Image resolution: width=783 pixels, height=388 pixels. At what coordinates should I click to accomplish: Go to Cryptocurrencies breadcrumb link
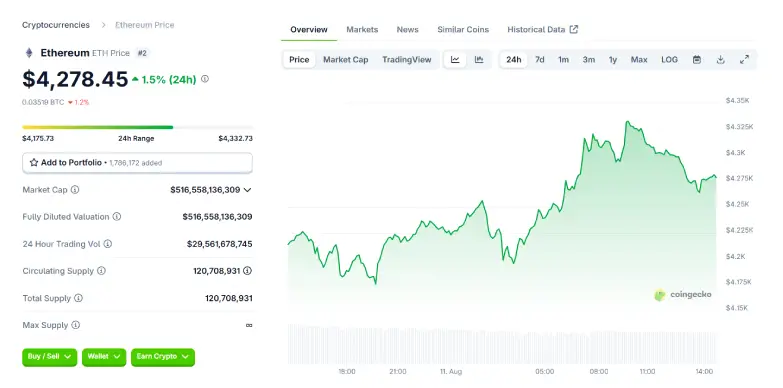pyautogui.click(x=56, y=25)
